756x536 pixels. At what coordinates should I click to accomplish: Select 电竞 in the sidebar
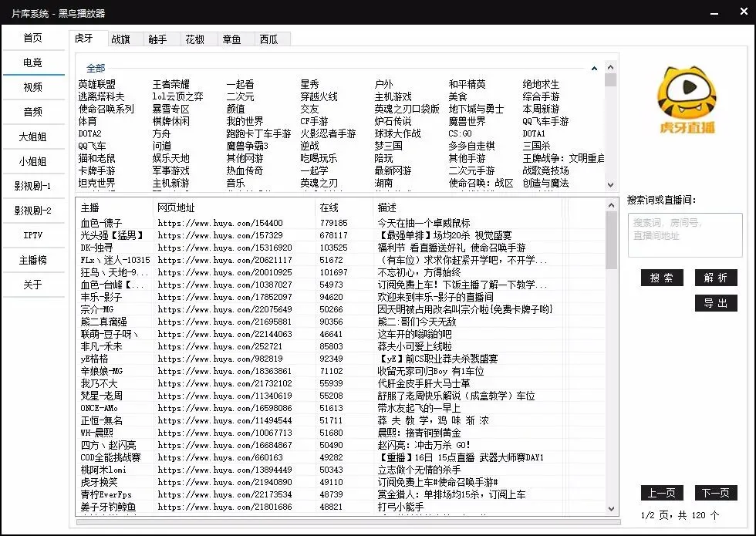33,62
